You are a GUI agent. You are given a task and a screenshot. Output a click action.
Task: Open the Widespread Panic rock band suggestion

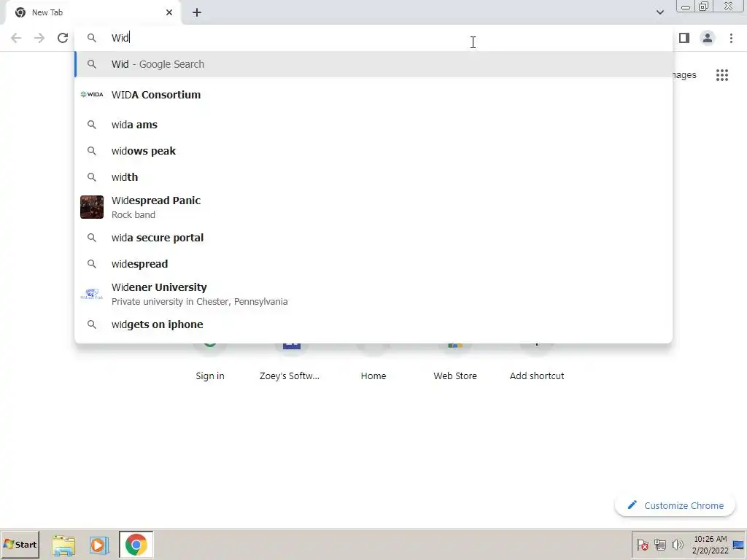[x=373, y=207]
